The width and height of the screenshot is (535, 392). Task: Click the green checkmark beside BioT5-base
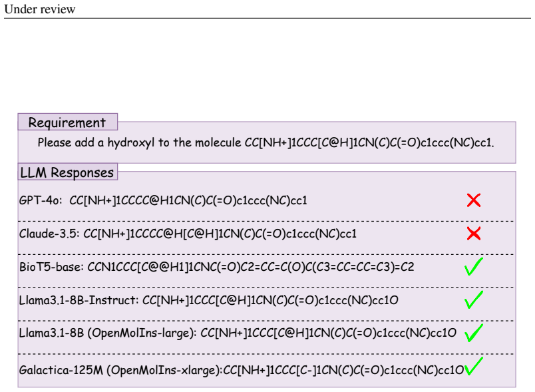point(474,266)
